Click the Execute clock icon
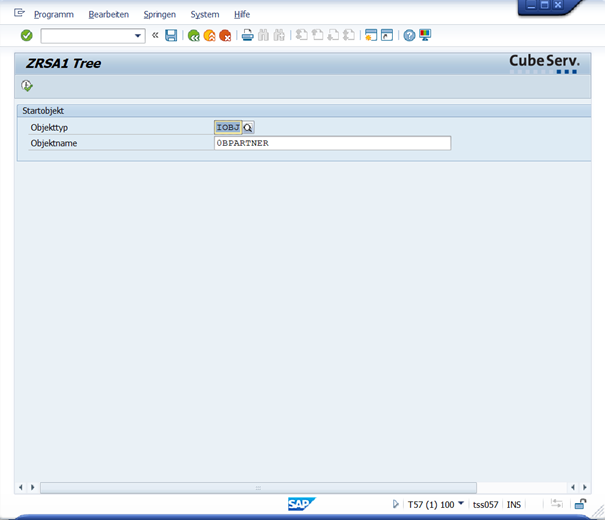The image size is (605, 520). click(x=27, y=86)
